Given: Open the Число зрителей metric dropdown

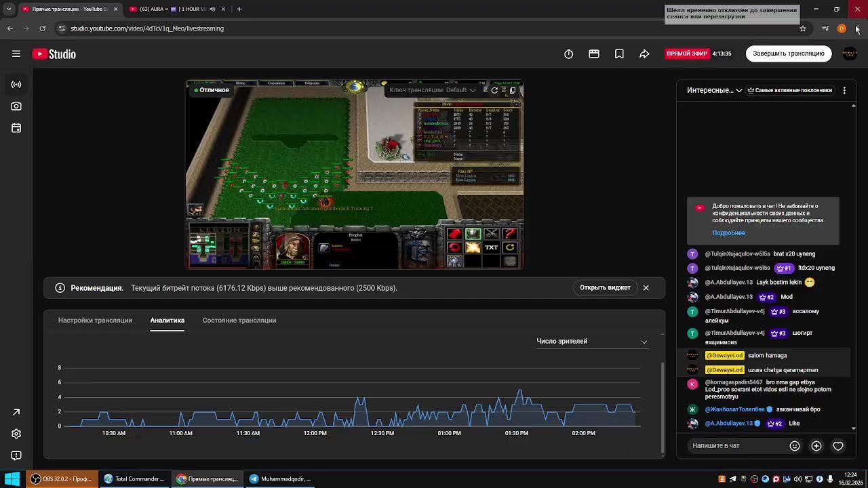Looking at the screenshot, I should click(592, 342).
